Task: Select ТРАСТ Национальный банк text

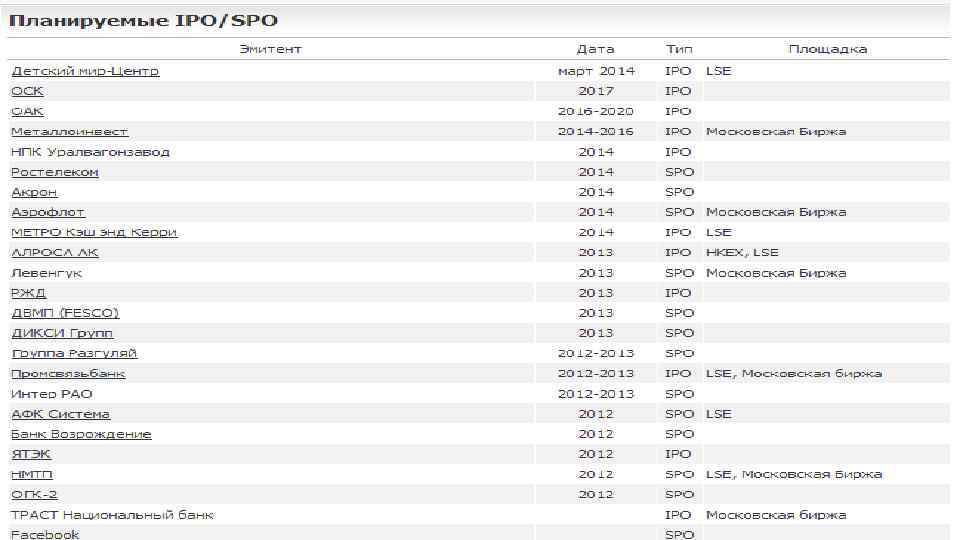Action: click(x=113, y=516)
